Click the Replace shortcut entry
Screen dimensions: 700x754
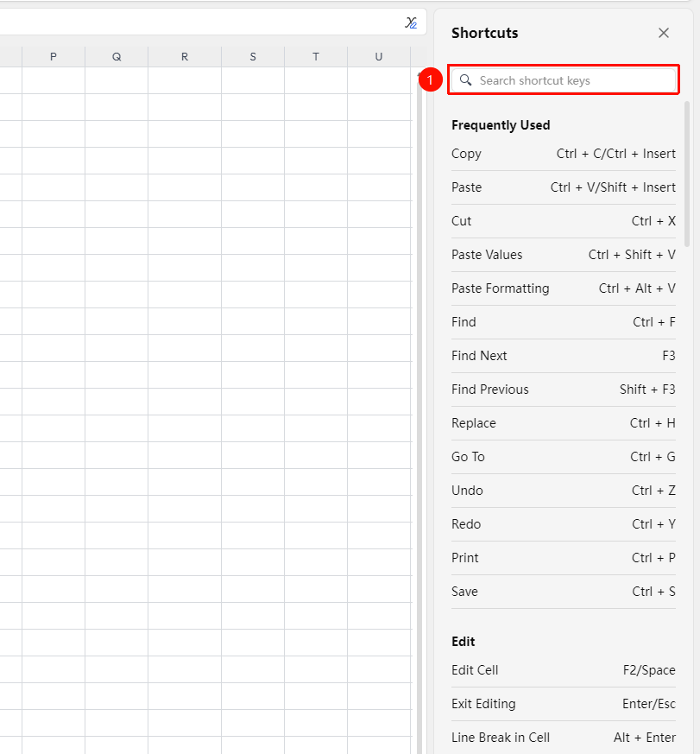tap(564, 423)
